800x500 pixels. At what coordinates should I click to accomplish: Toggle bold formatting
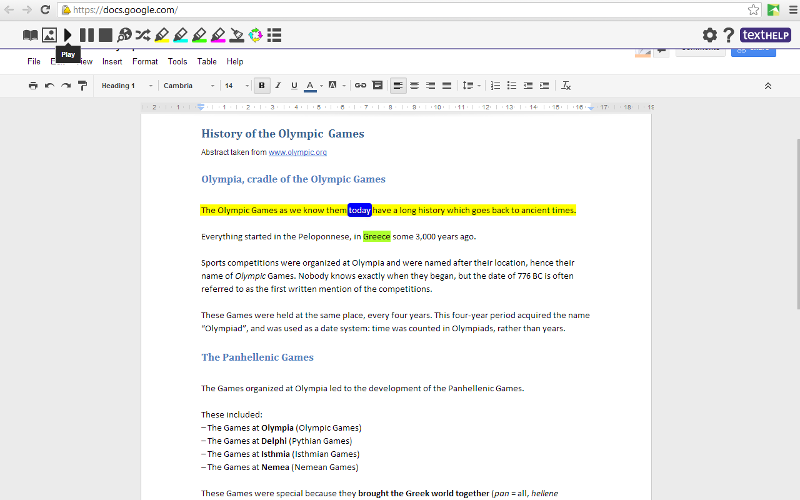click(x=261, y=86)
